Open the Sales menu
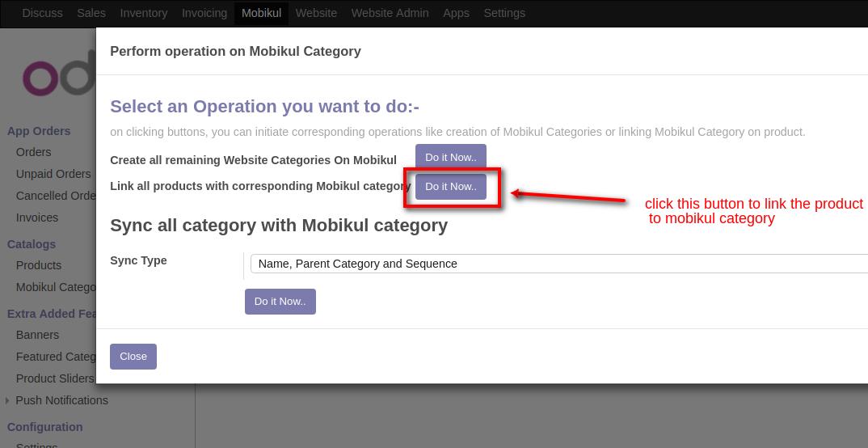 91,13
